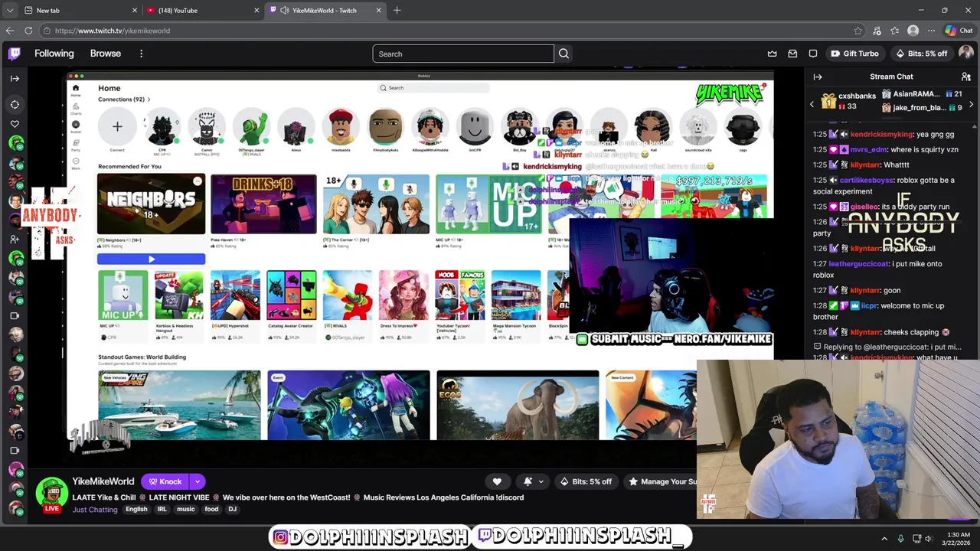Show previous gift leaderboard entry

coord(812,104)
